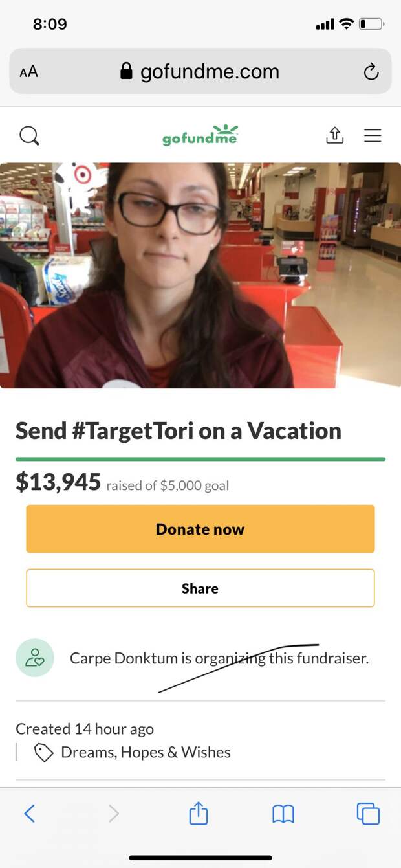The image size is (401, 868).
Task: Tap the gofundme.com address bar
Action: point(200,71)
